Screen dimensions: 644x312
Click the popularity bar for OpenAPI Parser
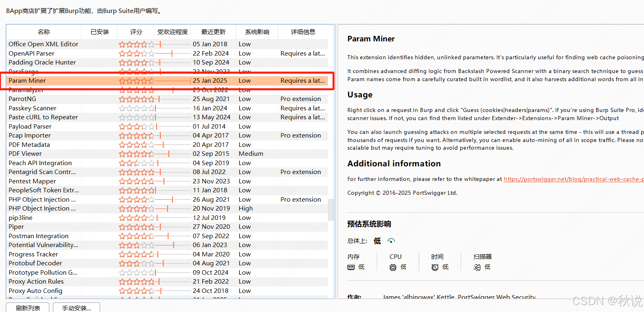172,54
